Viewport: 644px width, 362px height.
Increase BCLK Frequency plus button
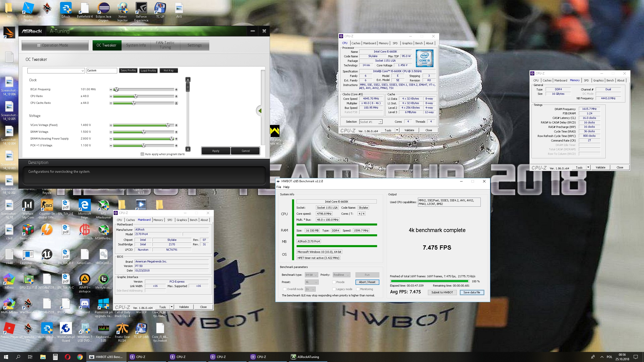pyautogui.click(x=176, y=89)
